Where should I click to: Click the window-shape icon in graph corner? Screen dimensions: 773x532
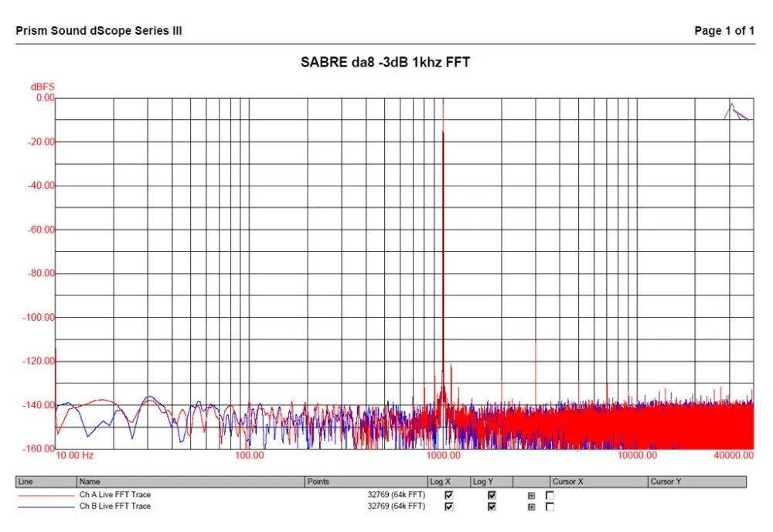click(x=736, y=111)
